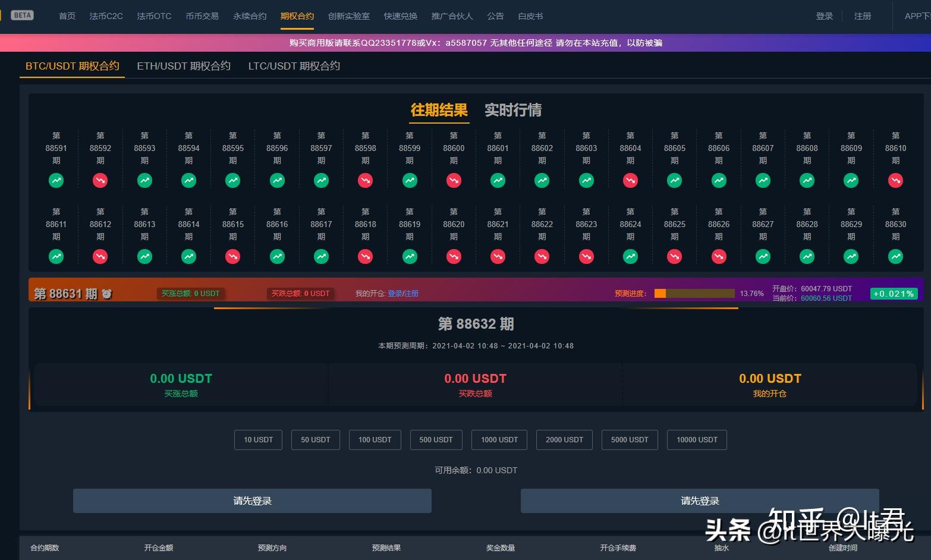The width and height of the screenshot is (931, 560).
Task: Click the green up icon for period 88624
Action: (630, 256)
